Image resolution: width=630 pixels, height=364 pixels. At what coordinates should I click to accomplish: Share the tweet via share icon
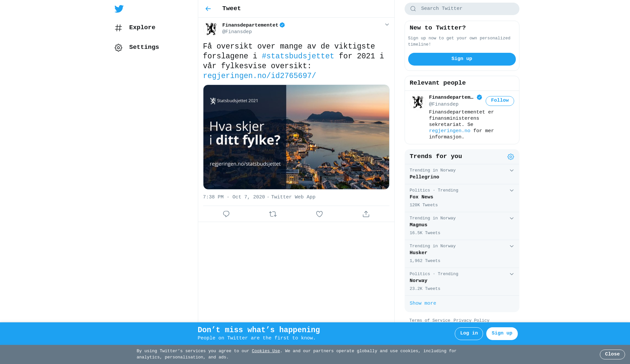366,214
